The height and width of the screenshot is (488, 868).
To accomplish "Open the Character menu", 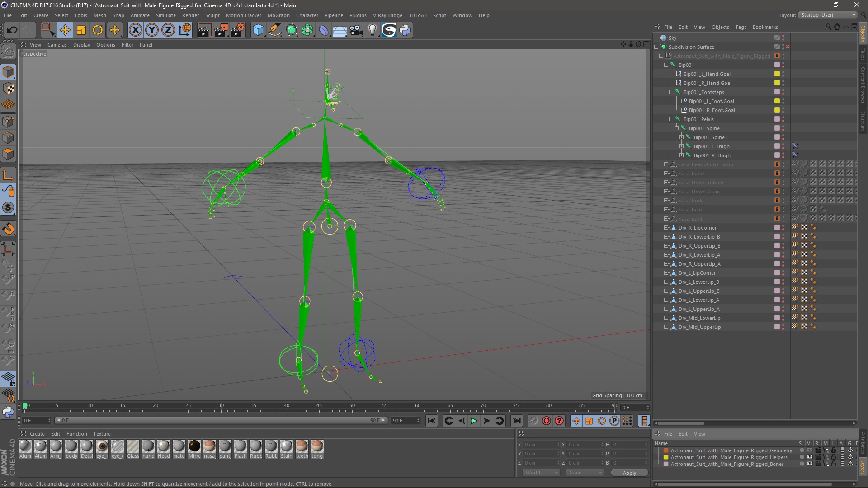I will coord(307,15).
